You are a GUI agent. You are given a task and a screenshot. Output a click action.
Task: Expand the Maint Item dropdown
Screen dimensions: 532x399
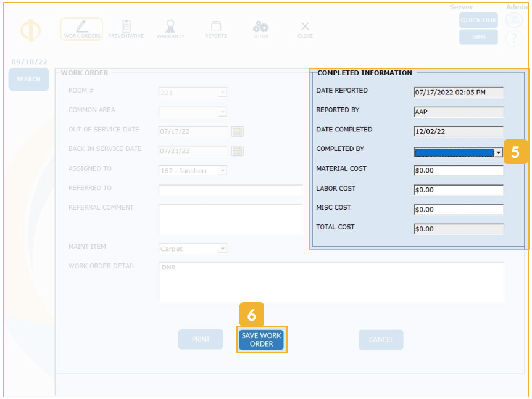tap(222, 249)
